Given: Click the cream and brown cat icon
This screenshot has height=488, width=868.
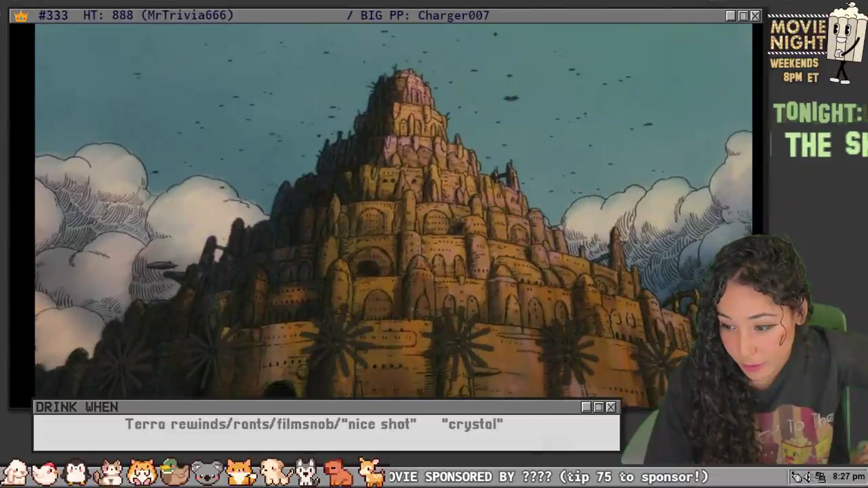Looking at the screenshot, I should (108, 473).
